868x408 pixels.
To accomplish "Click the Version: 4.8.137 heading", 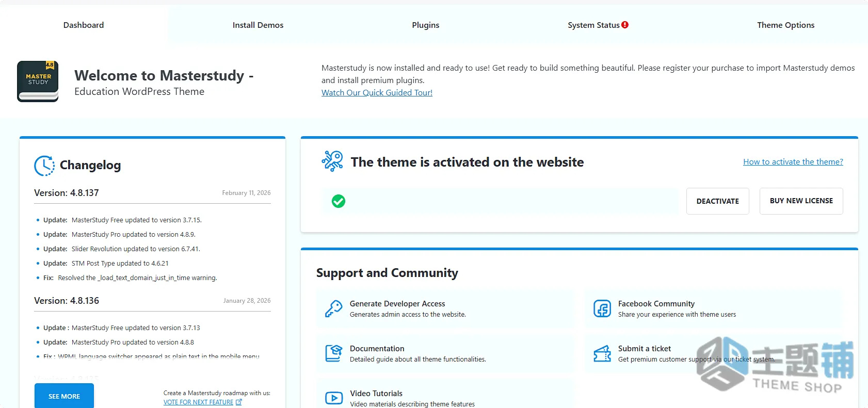I will (67, 193).
